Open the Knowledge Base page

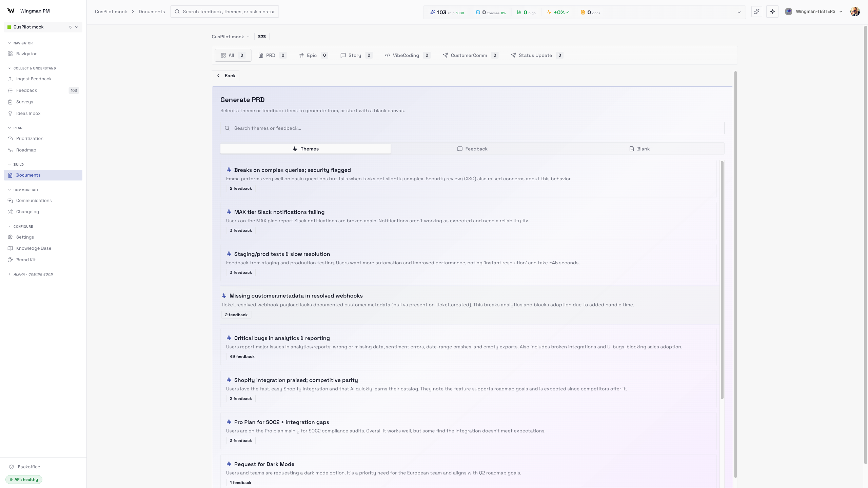pos(34,248)
